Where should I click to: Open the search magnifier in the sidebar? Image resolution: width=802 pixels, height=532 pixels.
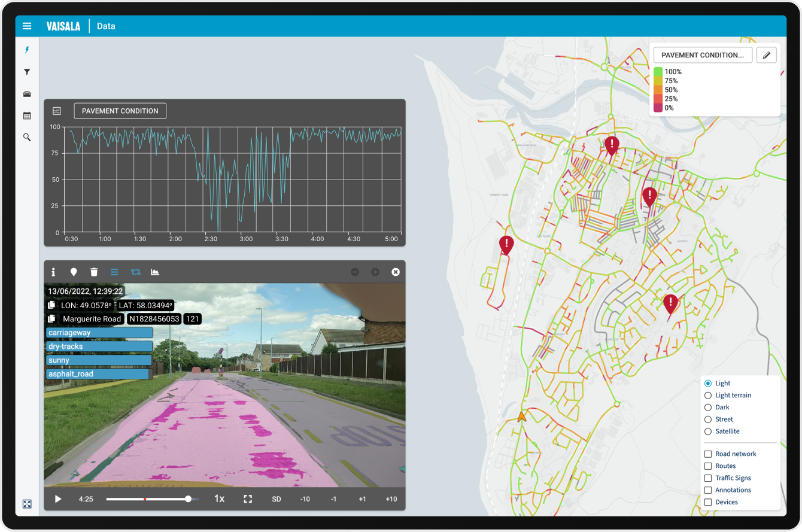(27, 137)
